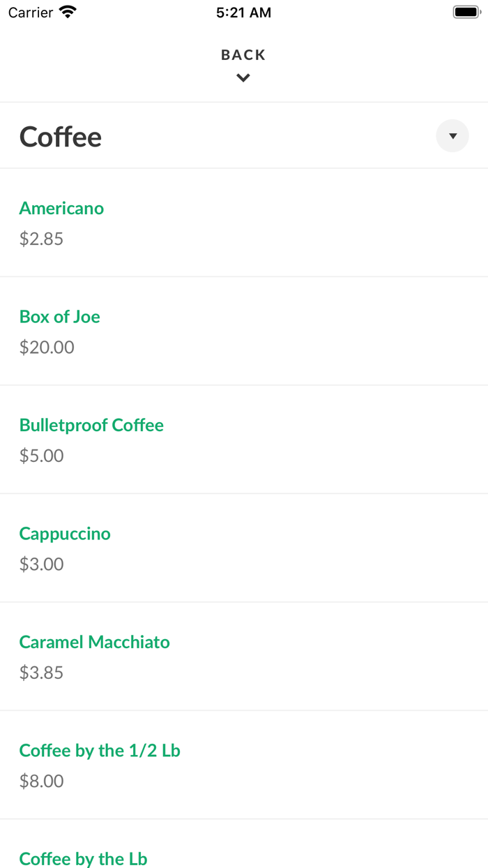Tap the battery indicator icon
This screenshot has width=488, height=868.
coord(466,11)
